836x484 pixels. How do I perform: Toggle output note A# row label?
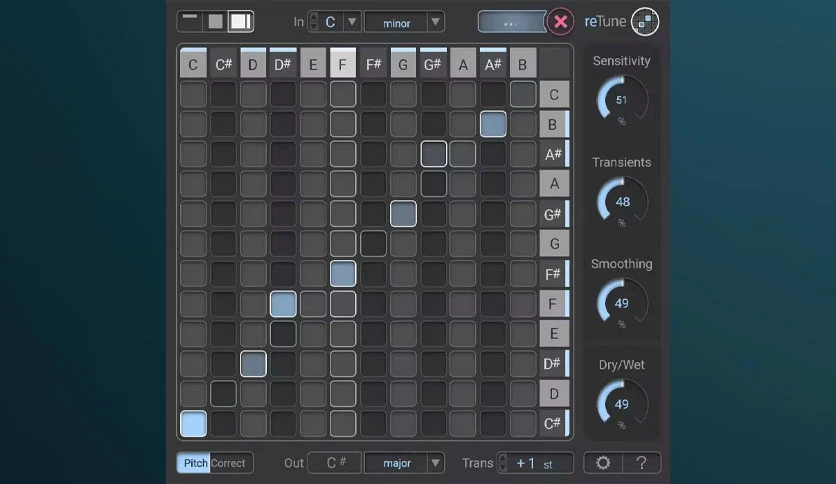tap(554, 154)
